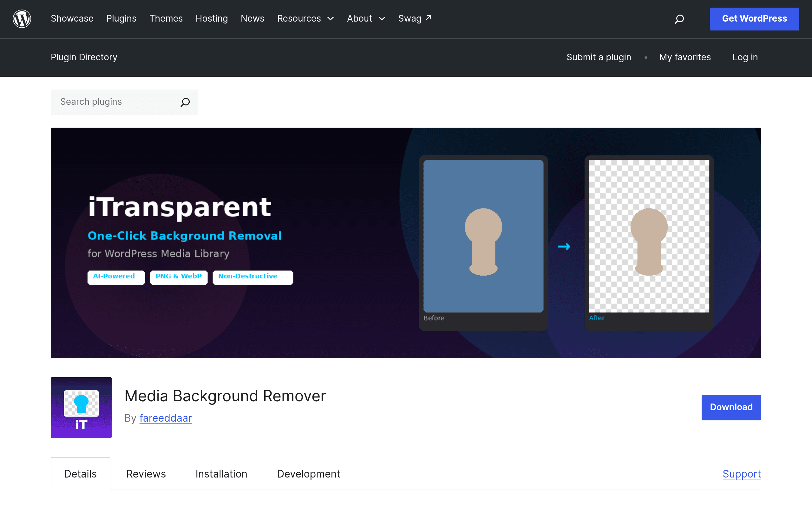Image resolution: width=812 pixels, height=508 pixels.
Task: Open author fareeddaar profile link
Action: pos(166,418)
